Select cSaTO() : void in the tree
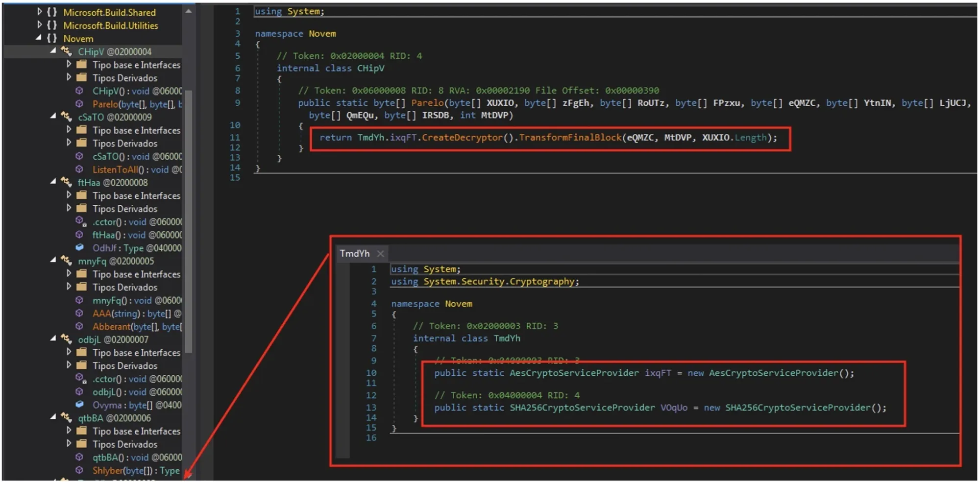Image resolution: width=980 pixels, height=482 pixels. (137, 156)
